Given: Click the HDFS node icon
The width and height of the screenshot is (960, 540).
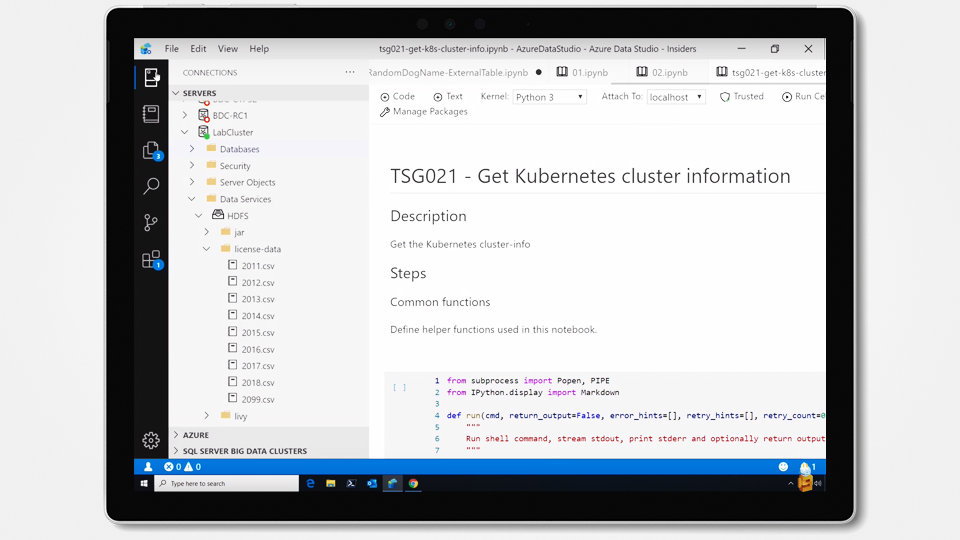Looking at the screenshot, I should pyautogui.click(x=218, y=215).
